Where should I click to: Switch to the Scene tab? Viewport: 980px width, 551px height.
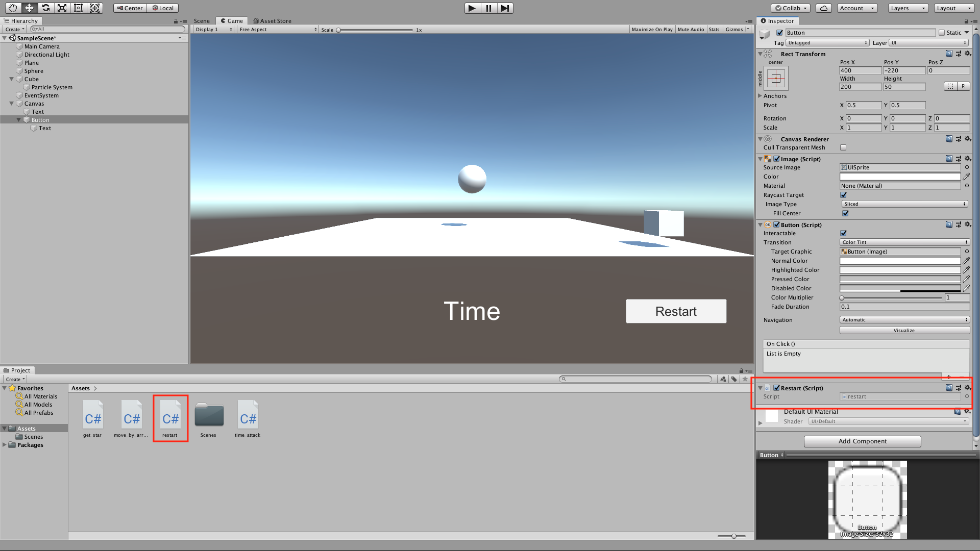pyautogui.click(x=202, y=21)
